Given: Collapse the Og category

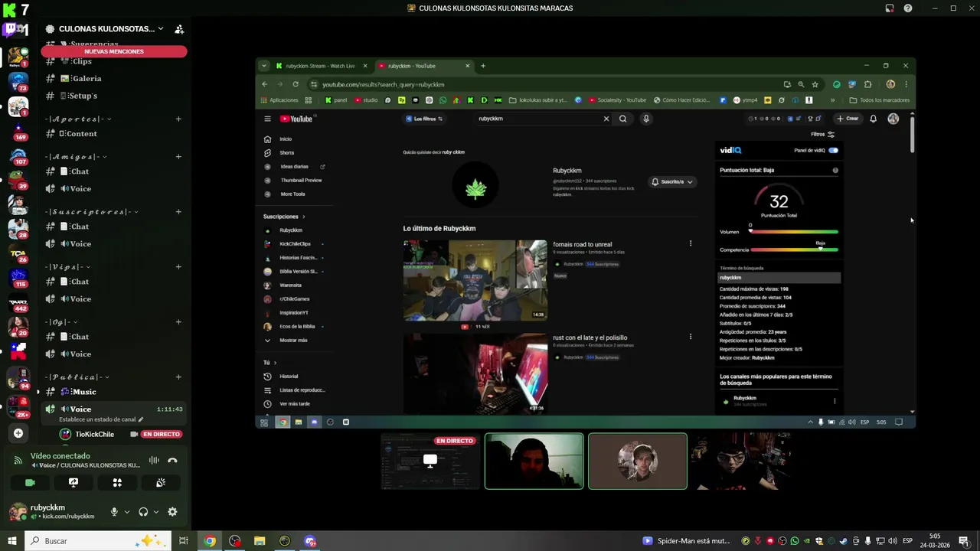Looking at the screenshot, I should 61,322.
